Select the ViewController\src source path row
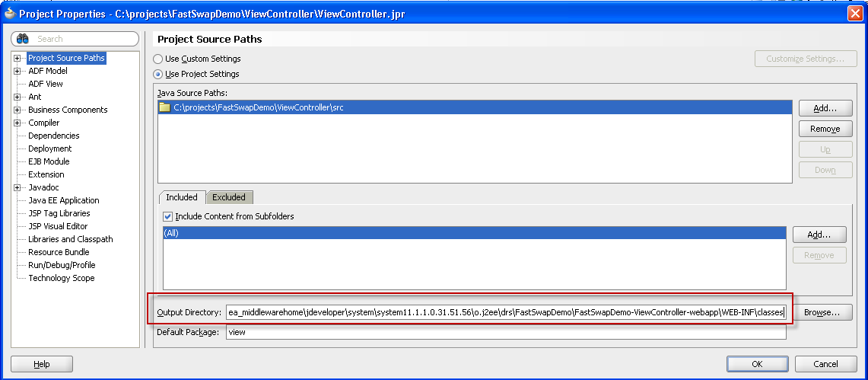868x380 pixels. click(475, 107)
